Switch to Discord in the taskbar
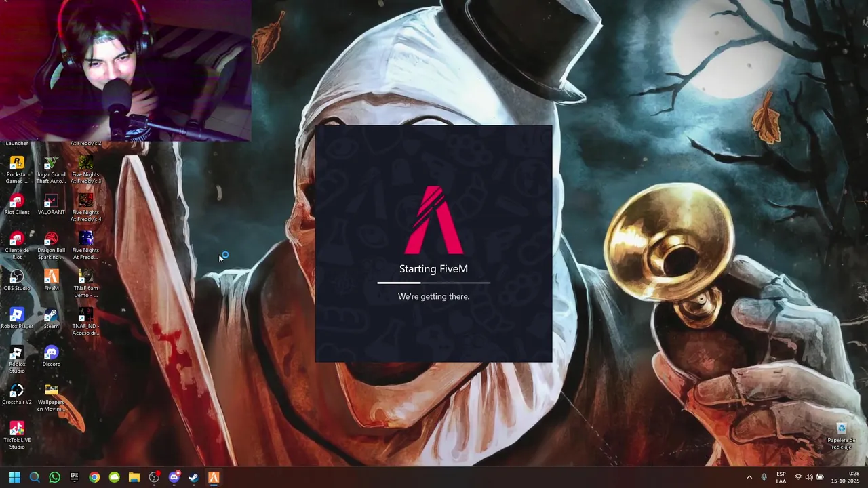This screenshot has height=488, width=868. (x=174, y=477)
